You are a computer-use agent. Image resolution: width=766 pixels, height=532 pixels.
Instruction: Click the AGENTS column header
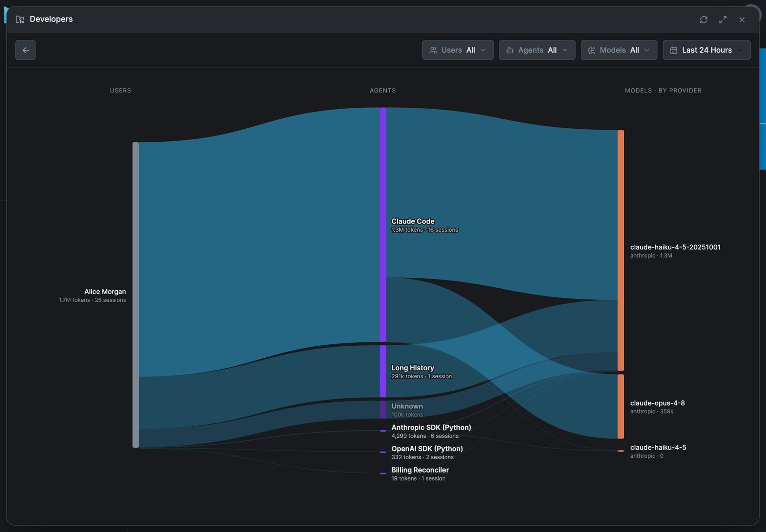click(383, 91)
